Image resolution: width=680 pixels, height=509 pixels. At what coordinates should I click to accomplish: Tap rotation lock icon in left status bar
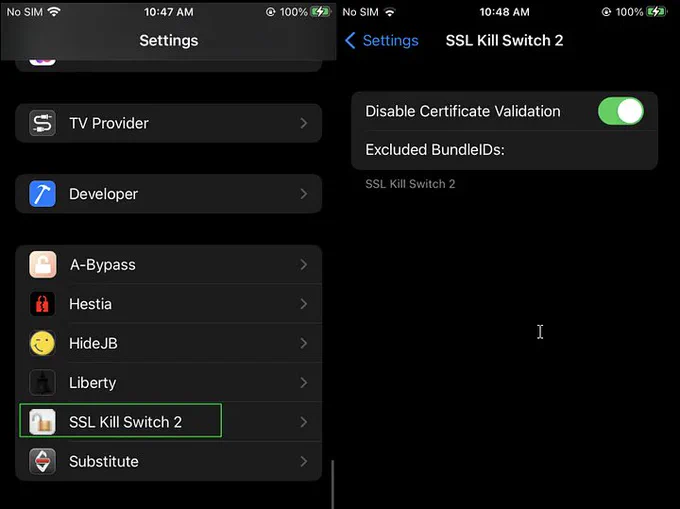tap(271, 12)
